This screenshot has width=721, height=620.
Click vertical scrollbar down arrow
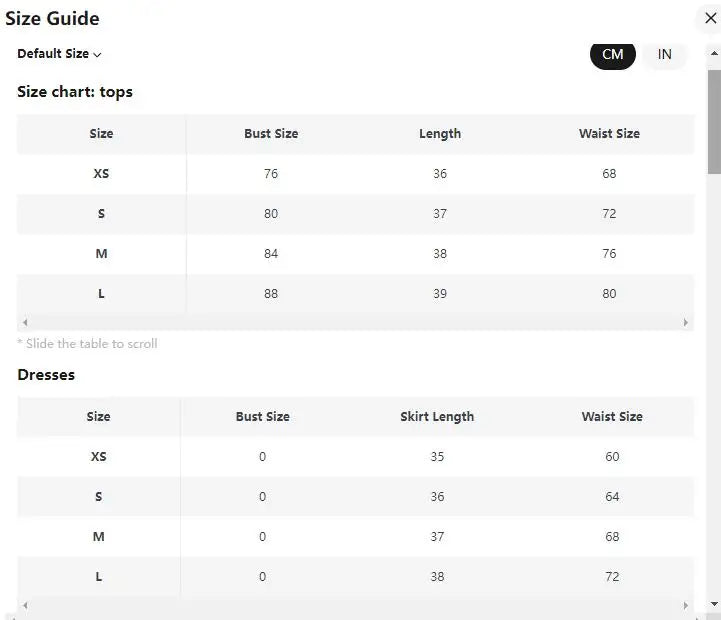click(x=714, y=604)
